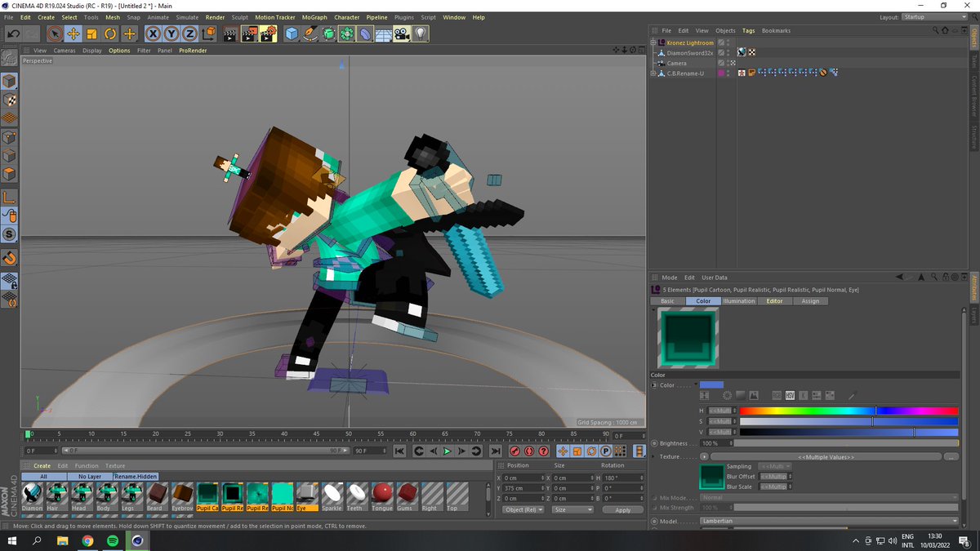Switch to the Illumination tab
Screen dimensions: 980x551
point(738,301)
